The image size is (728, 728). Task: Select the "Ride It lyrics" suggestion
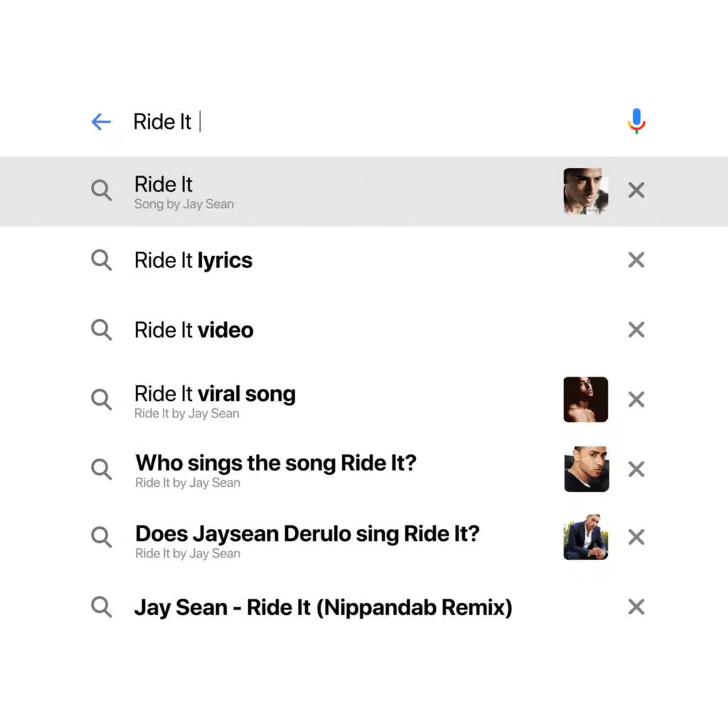[193, 260]
